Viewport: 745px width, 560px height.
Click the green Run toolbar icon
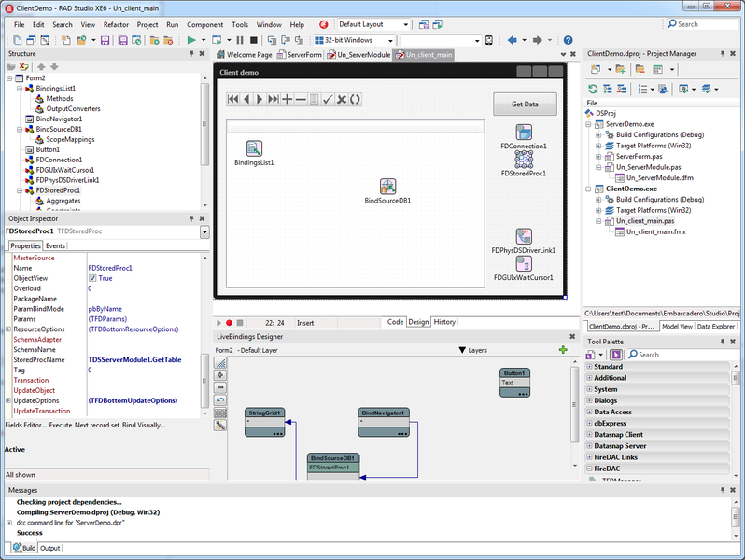pos(191,40)
